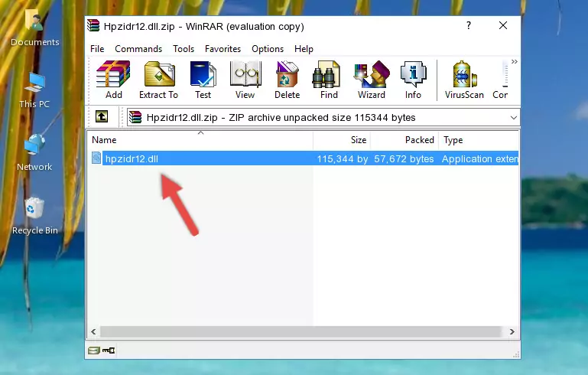This screenshot has width=588, height=375.
Task: Run the Test archive tool
Action: pyautogui.click(x=203, y=80)
